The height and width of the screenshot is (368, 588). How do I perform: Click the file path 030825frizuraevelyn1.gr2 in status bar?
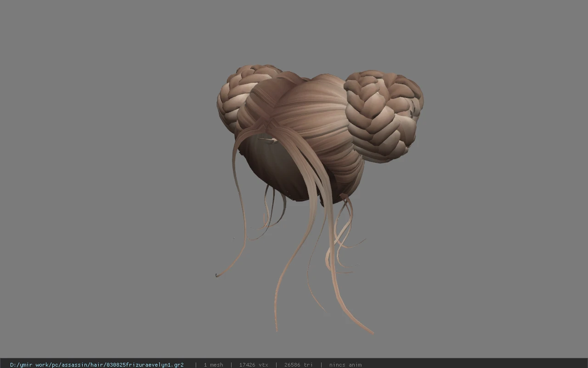point(97,365)
